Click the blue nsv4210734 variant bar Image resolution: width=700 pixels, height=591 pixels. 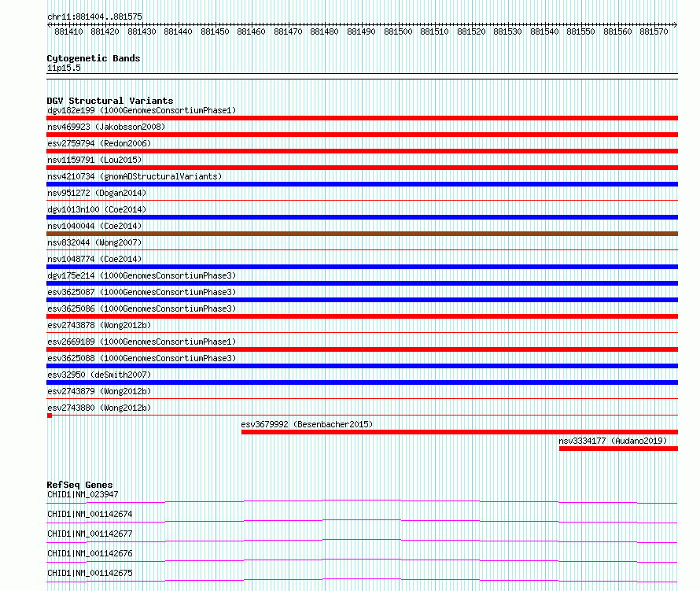click(x=362, y=184)
